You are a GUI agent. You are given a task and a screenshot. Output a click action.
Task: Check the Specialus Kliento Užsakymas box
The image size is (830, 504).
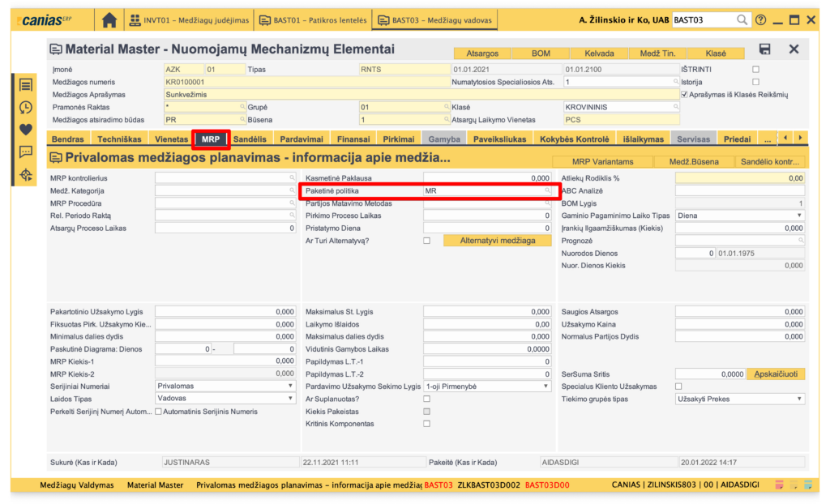[x=678, y=387]
